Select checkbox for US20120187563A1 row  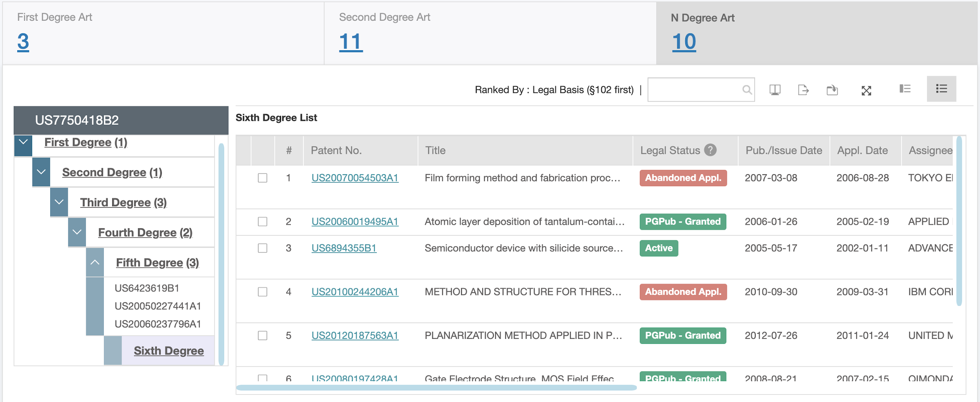tap(263, 335)
